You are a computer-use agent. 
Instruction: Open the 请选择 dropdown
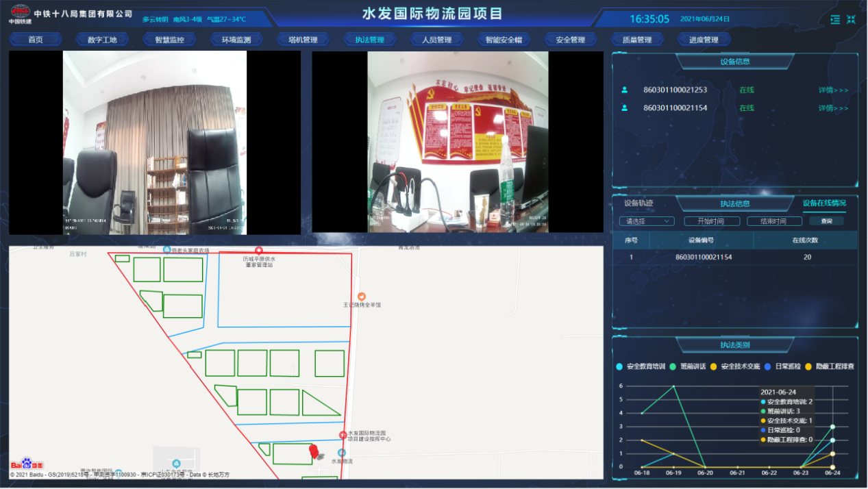647,221
